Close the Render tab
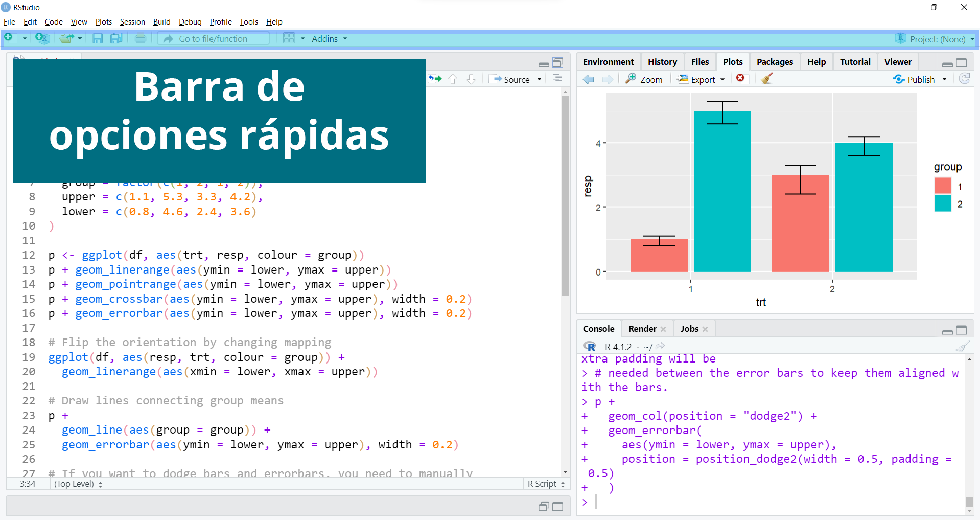This screenshot has height=520, width=980. coord(663,329)
